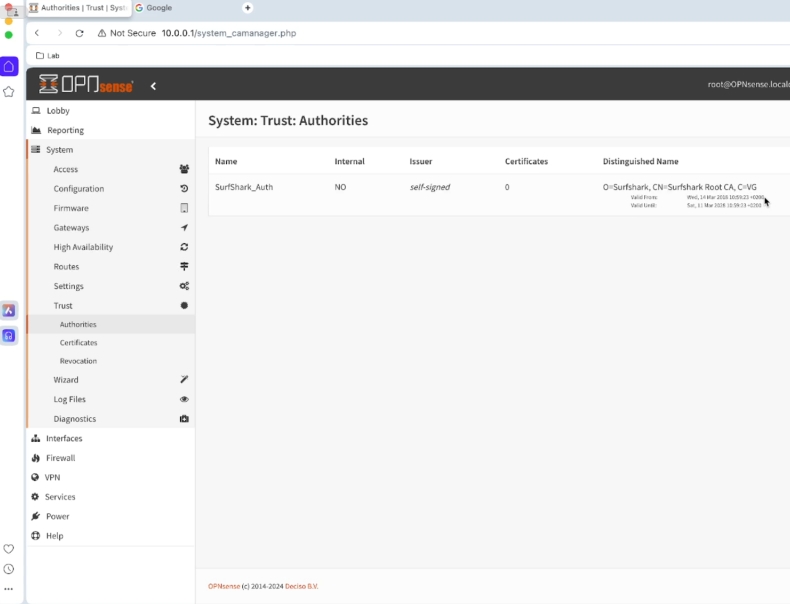Expand the Interfaces menu section
This screenshot has width=790, height=604.
64,438
